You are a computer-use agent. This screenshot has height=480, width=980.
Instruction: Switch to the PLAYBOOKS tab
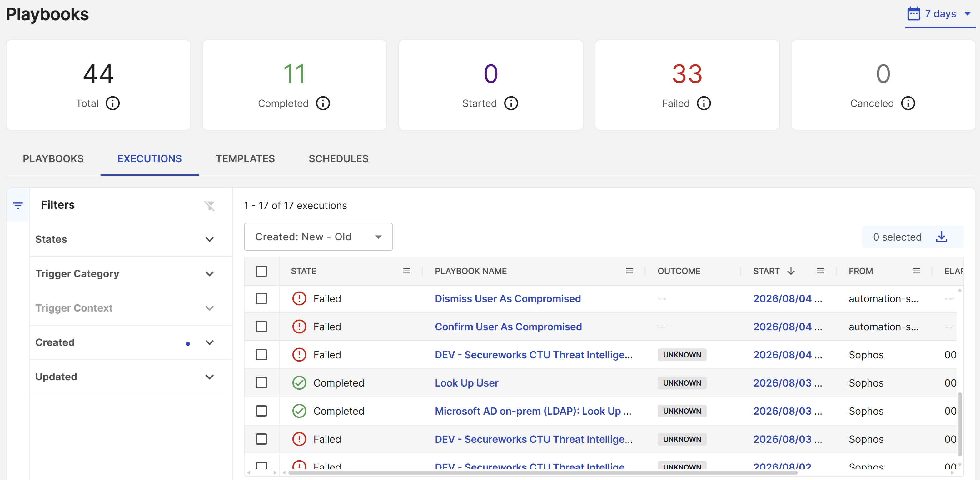53,159
